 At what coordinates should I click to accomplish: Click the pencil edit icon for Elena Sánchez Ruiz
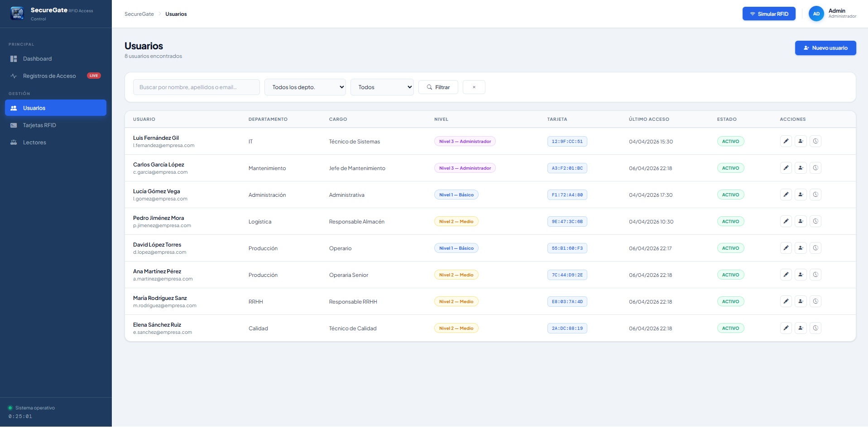point(786,328)
